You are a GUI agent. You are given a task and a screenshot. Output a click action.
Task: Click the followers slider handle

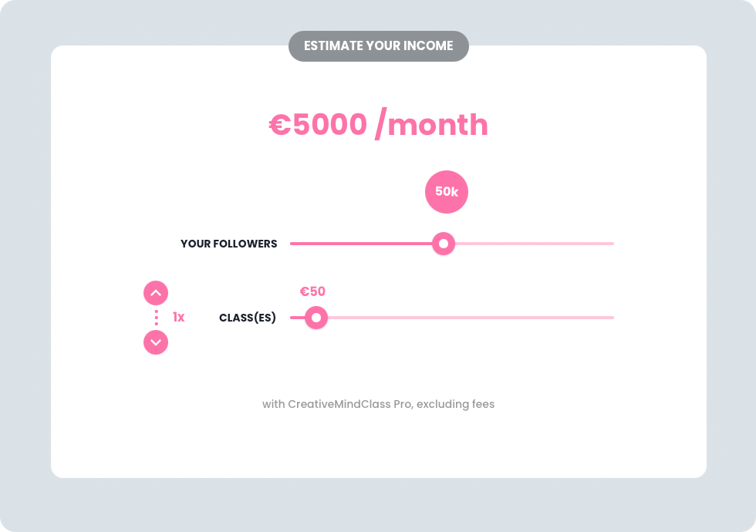coord(444,244)
